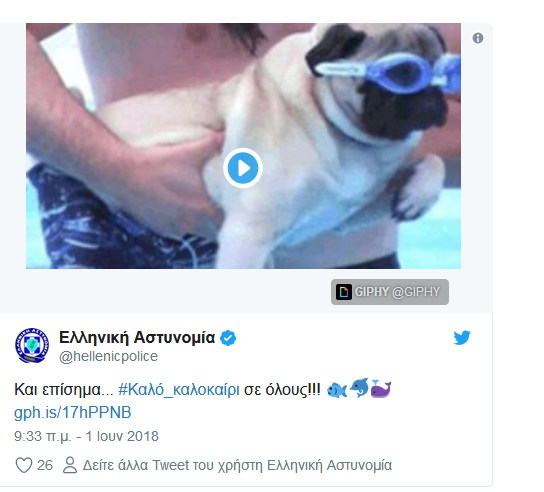Screen dimensions: 544x492
Task: Click the GIPHY logo icon
Action: pyautogui.click(x=344, y=292)
